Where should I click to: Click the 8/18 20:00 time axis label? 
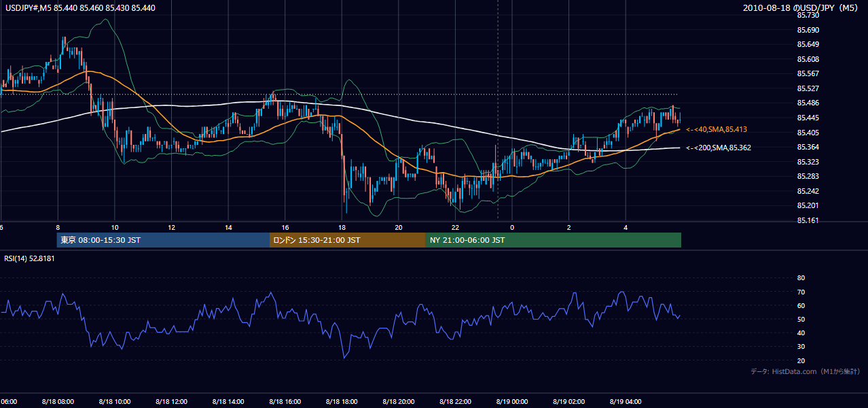398,401
